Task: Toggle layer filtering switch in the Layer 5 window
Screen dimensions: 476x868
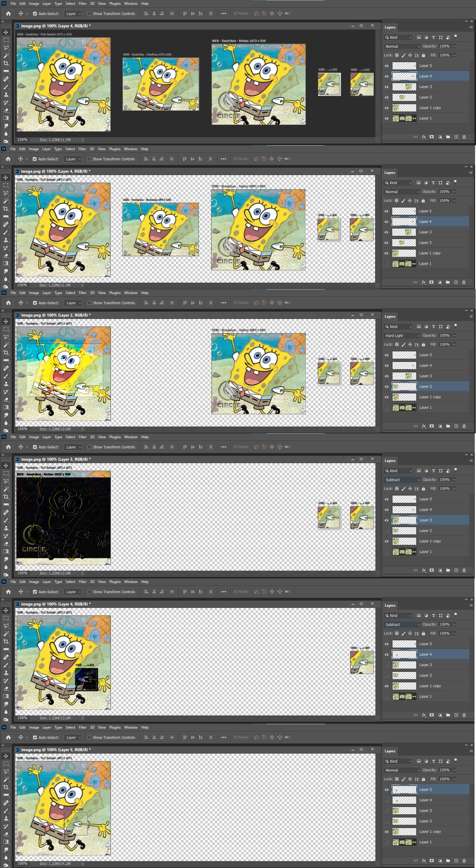Action: (456, 760)
